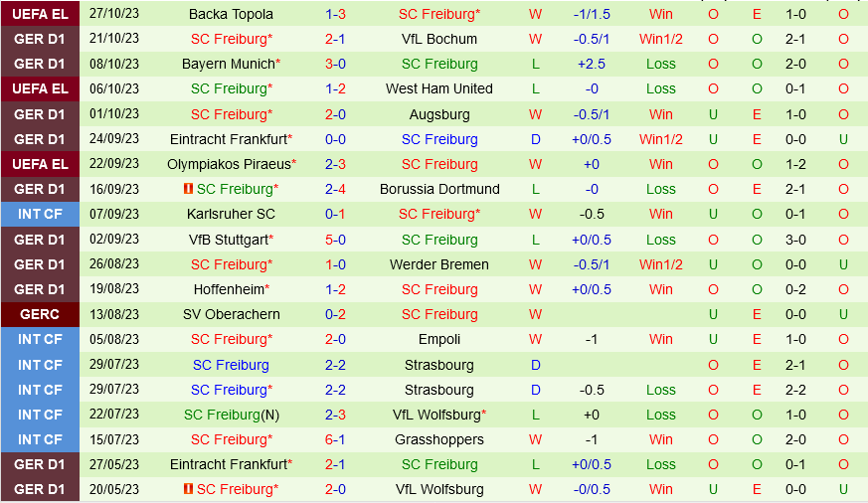Select the 3-0 score of Bayern Munich match
Screen dimensions: 868x503
point(335,65)
